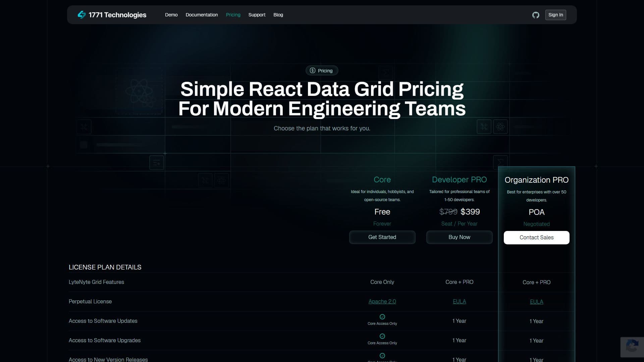Click the Forever label under Free
The height and width of the screenshot is (362, 644).
[x=382, y=224]
